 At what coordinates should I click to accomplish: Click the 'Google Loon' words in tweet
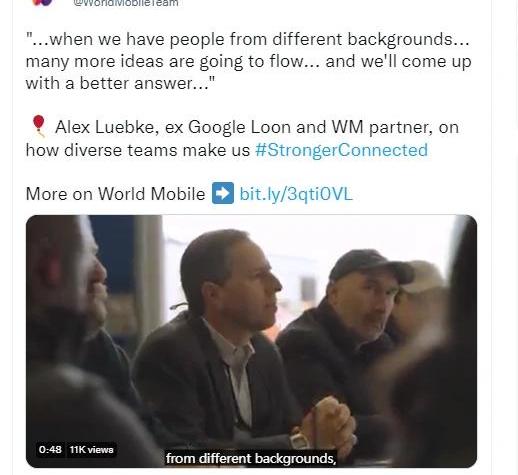click(240, 127)
